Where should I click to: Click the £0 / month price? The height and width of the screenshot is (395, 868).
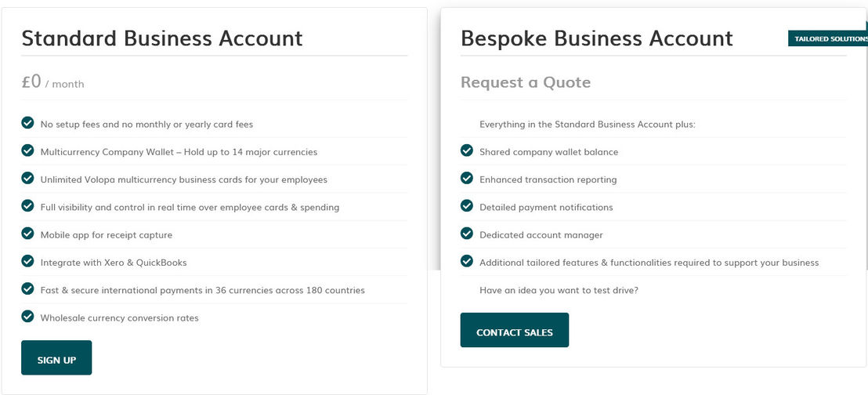tap(52, 82)
